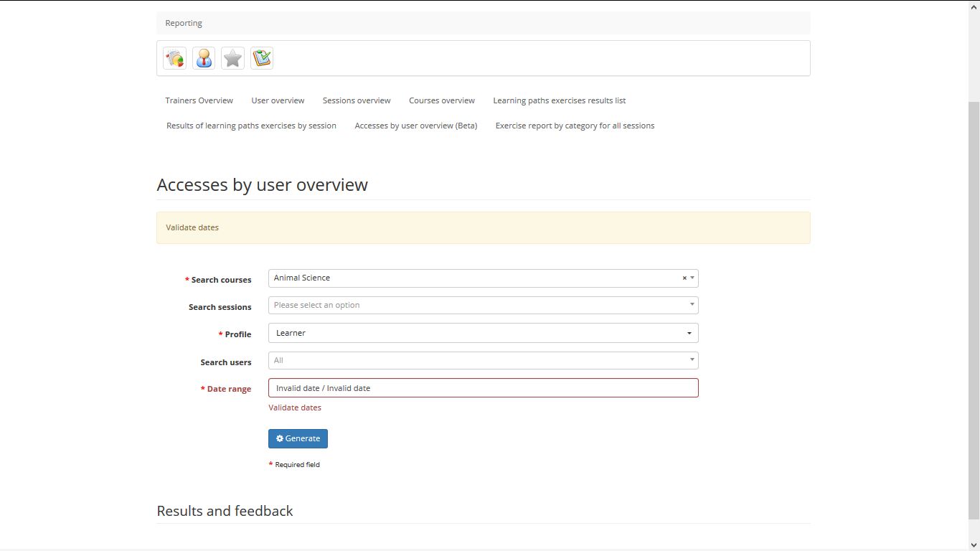Viewport: 980px width, 551px height.
Task: Open the course reports statistics icon
Action: pos(174,58)
